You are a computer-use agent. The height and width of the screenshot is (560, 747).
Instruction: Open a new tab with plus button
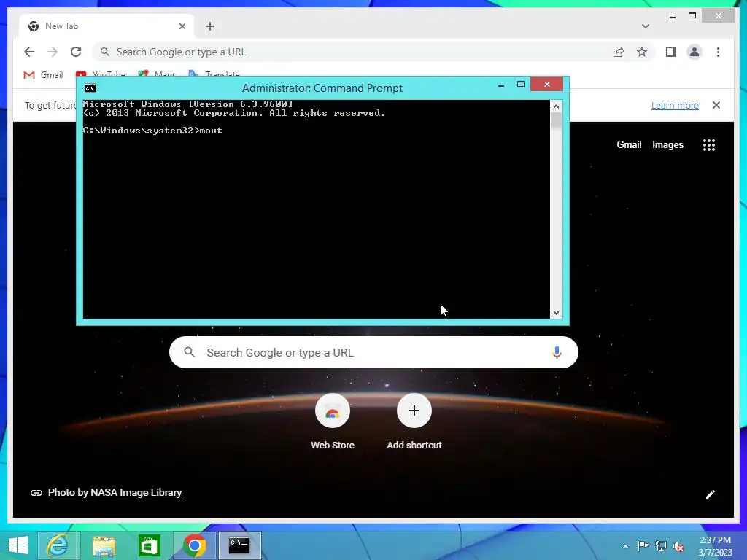pyautogui.click(x=210, y=26)
